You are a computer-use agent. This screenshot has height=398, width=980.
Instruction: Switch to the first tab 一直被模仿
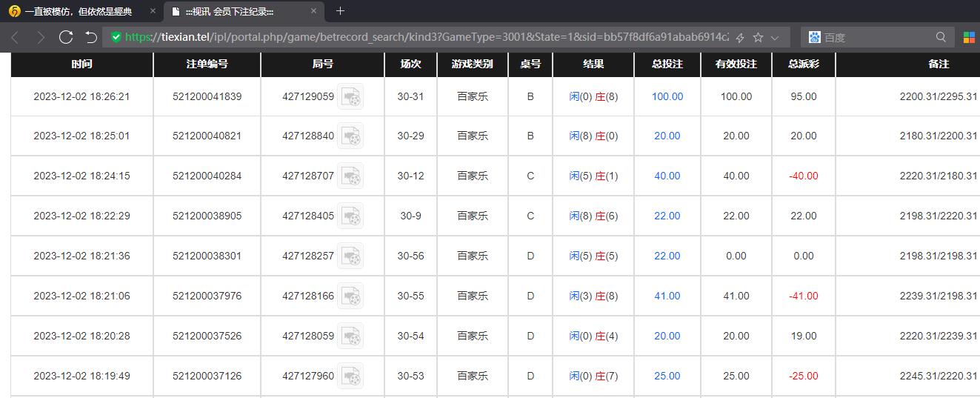tap(79, 11)
